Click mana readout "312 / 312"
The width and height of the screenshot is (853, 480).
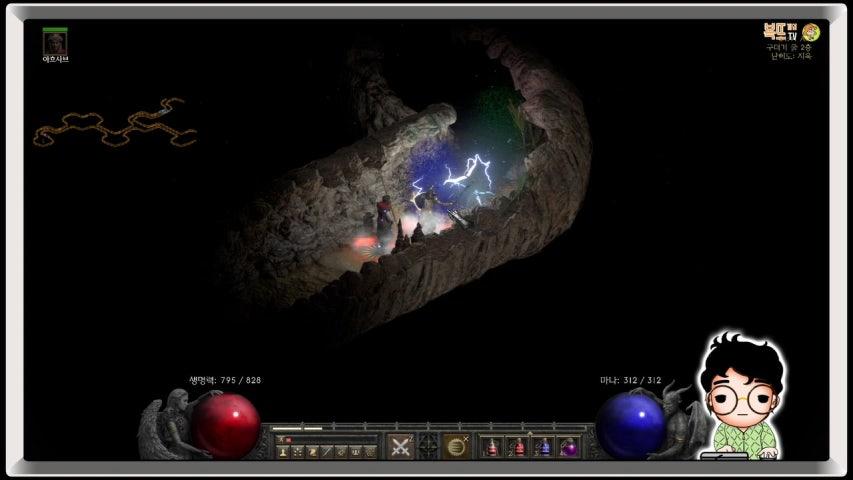coord(641,380)
